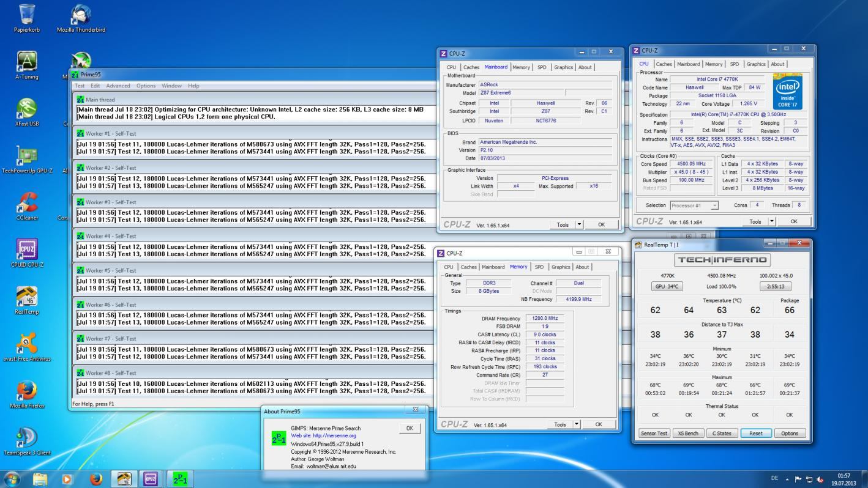Launch the A-Tuning desktop shortcut

click(27, 66)
